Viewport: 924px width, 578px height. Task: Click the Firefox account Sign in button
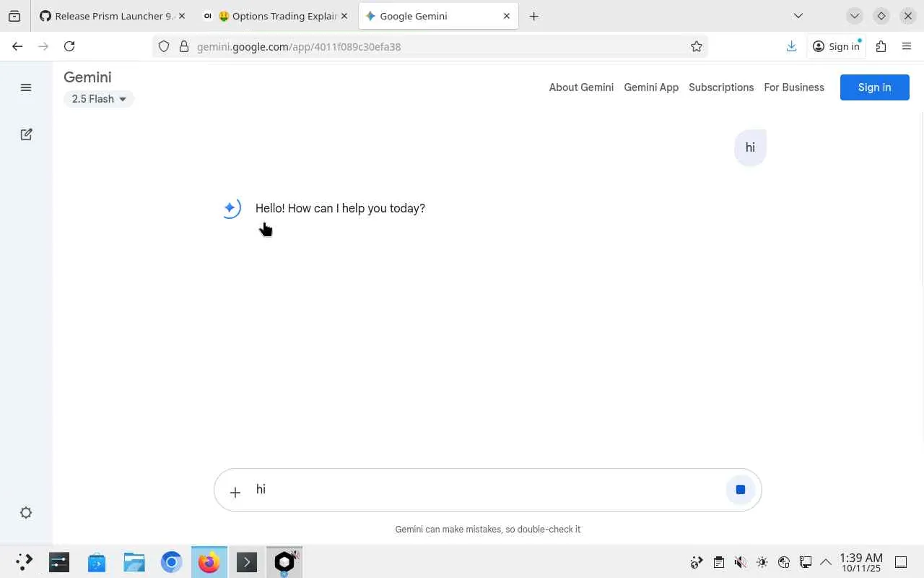coord(837,46)
